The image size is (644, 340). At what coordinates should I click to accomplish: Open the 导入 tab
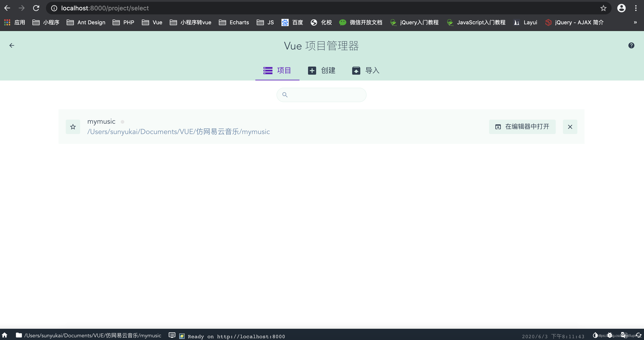(x=365, y=70)
